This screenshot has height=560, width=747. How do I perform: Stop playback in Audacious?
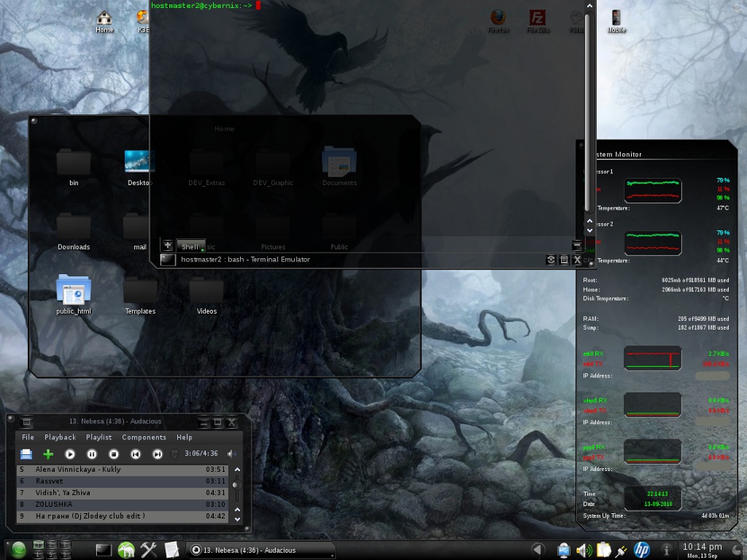click(114, 454)
